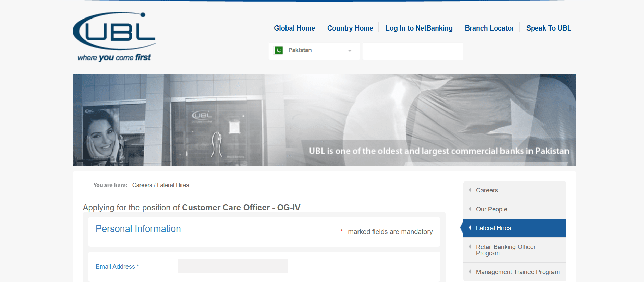Click the arrow icon beside Careers

coord(470,190)
